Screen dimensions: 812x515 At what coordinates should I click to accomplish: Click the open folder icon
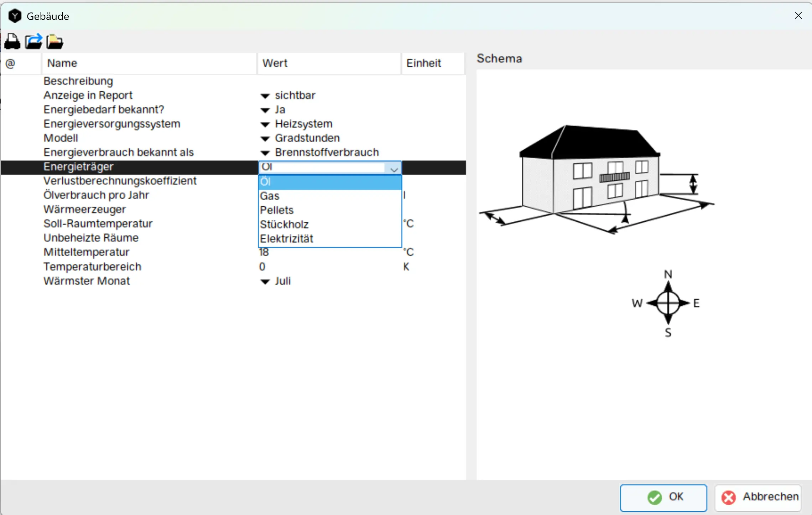click(54, 42)
